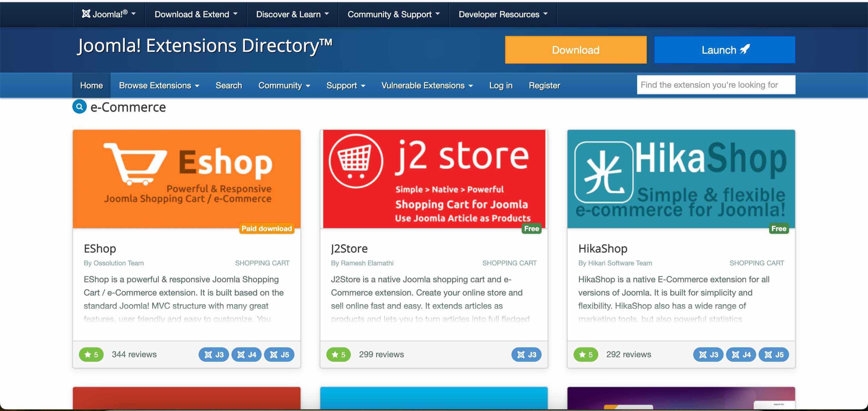
Task: Click Log in in the navbar
Action: pos(501,85)
